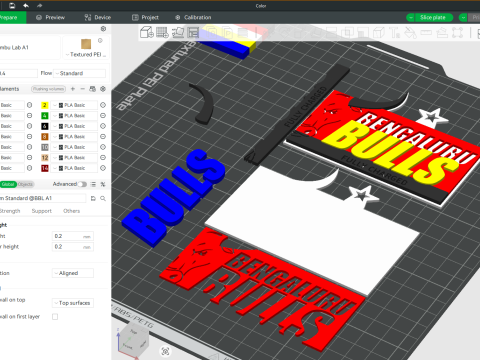This screenshot has width=480, height=360.
Task: Click the Slice plate button
Action: (433, 17)
